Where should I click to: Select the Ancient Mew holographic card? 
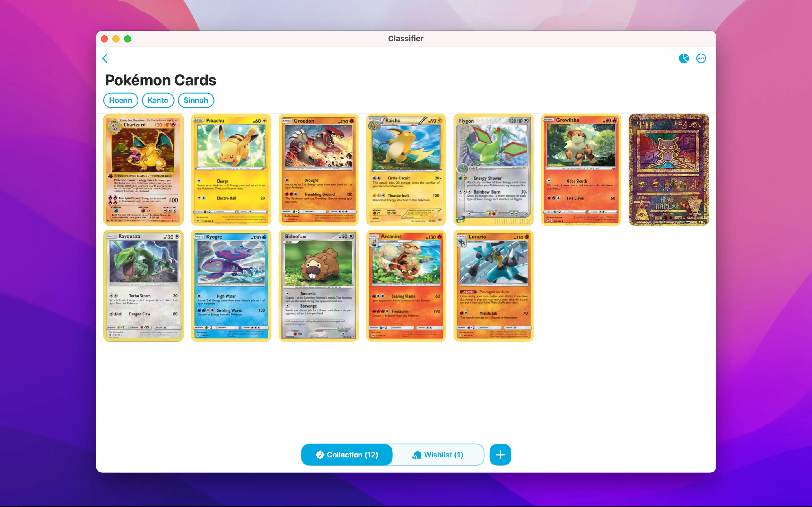pyautogui.click(x=669, y=170)
